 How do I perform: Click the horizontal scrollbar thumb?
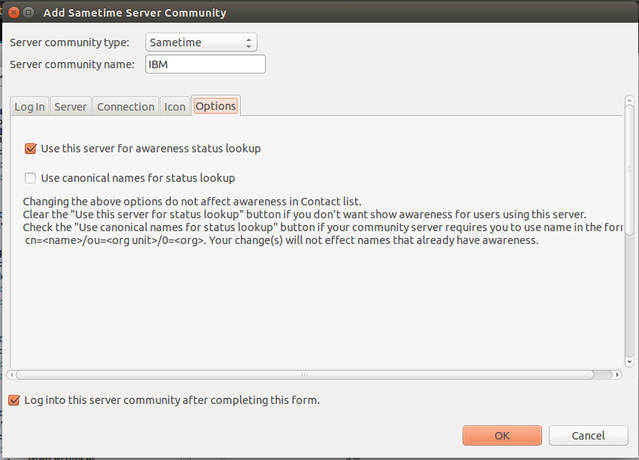click(305, 374)
